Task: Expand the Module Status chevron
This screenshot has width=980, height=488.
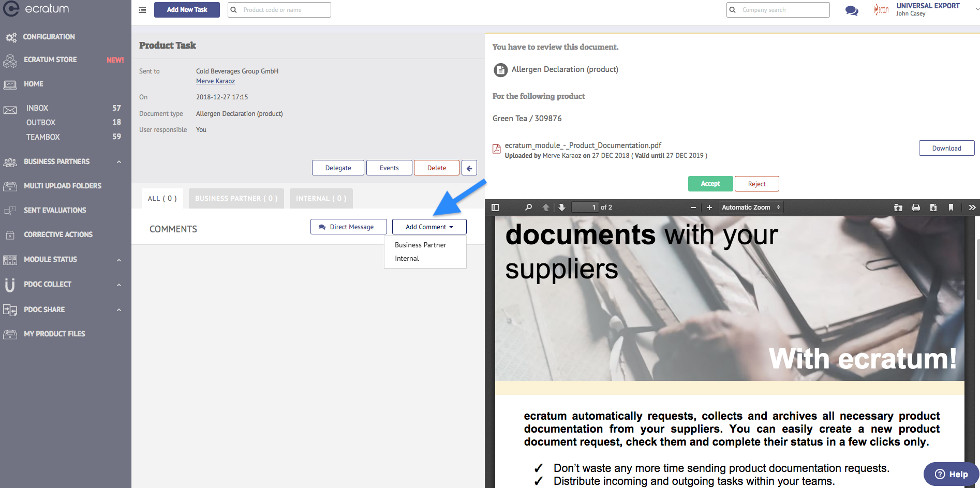Action: (119, 260)
